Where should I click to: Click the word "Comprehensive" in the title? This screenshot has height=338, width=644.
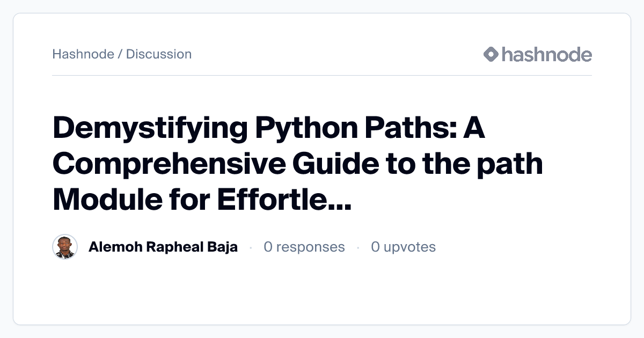[x=169, y=164]
